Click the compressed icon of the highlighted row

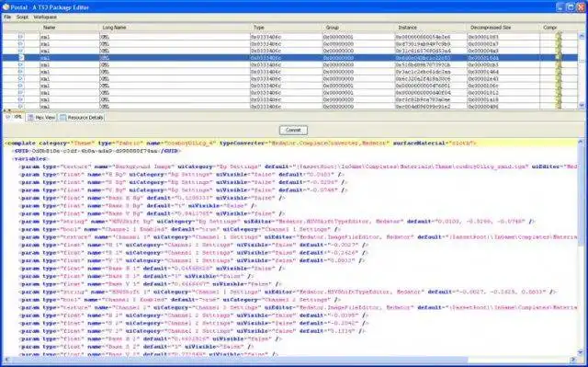559,58
